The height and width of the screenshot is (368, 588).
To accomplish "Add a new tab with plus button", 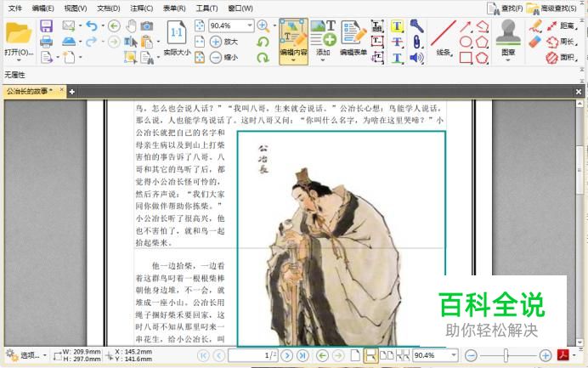I will pyautogui.click(x=71, y=92).
